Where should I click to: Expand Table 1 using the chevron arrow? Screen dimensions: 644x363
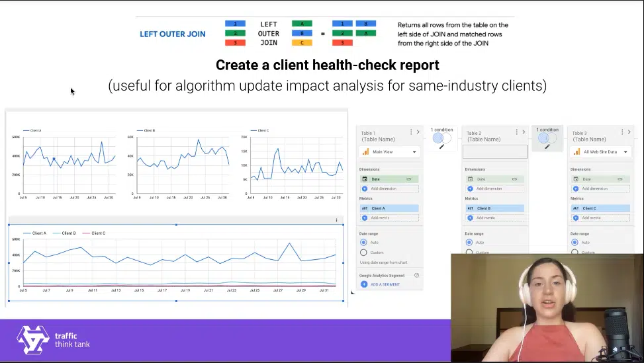pos(418,132)
